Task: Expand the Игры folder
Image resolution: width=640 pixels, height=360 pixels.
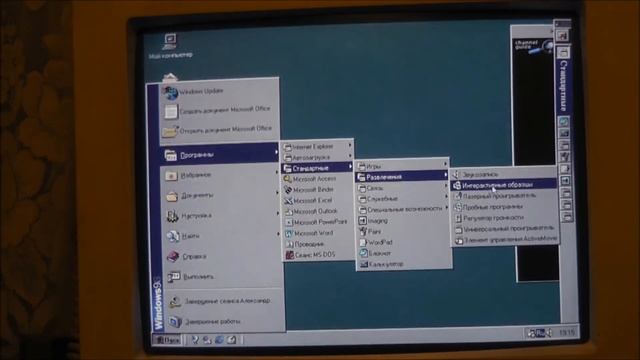Action: [402, 166]
